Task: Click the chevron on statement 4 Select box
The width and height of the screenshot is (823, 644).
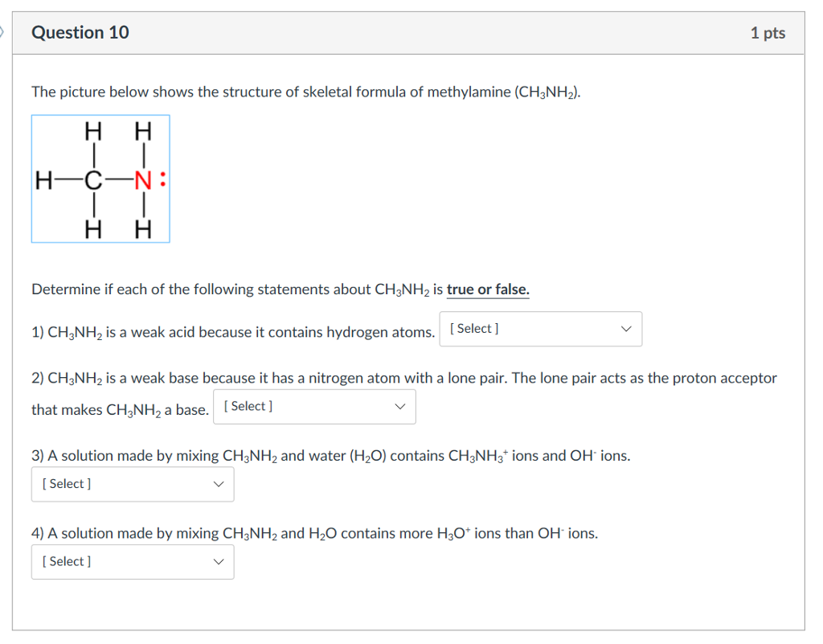Action: tap(218, 562)
